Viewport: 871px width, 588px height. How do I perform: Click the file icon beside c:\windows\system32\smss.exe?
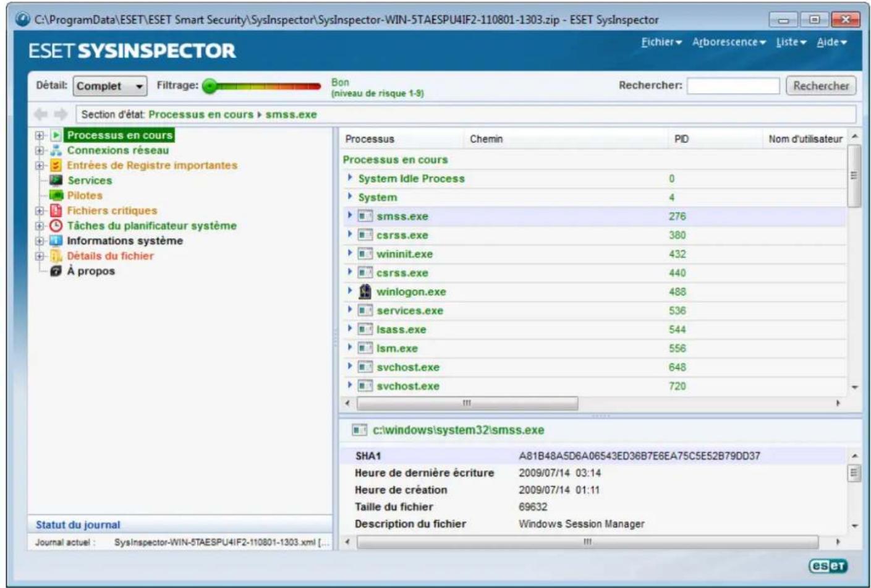point(359,430)
